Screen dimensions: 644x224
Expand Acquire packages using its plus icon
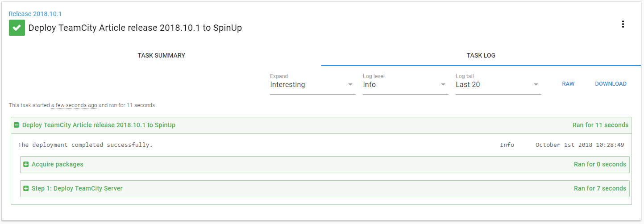pyautogui.click(x=26, y=165)
